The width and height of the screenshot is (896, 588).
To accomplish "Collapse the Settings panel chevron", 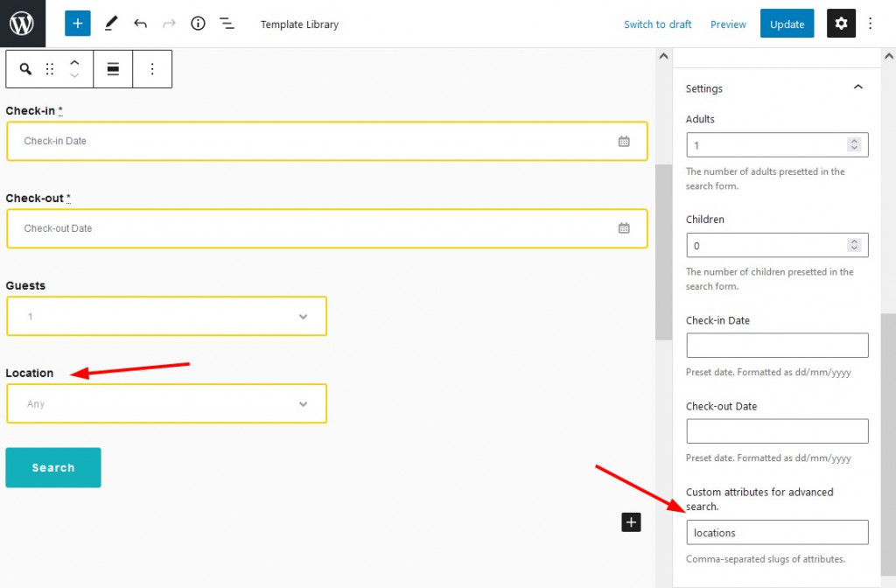I will point(857,87).
